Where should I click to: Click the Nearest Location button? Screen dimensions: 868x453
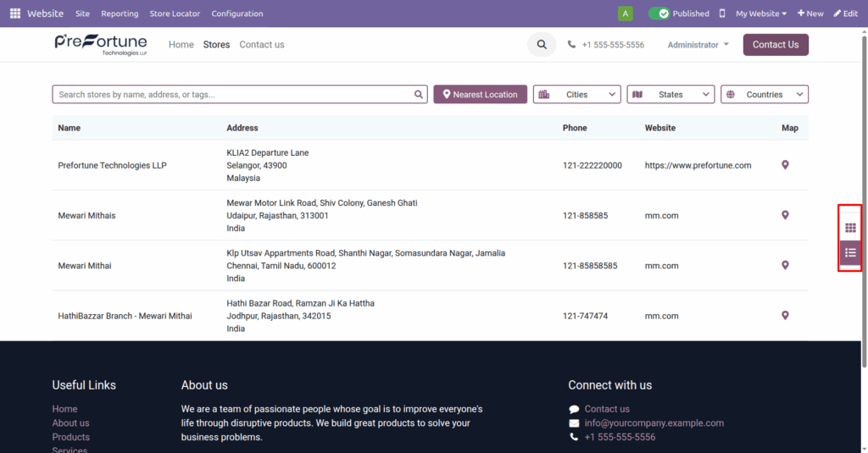pyautogui.click(x=480, y=95)
